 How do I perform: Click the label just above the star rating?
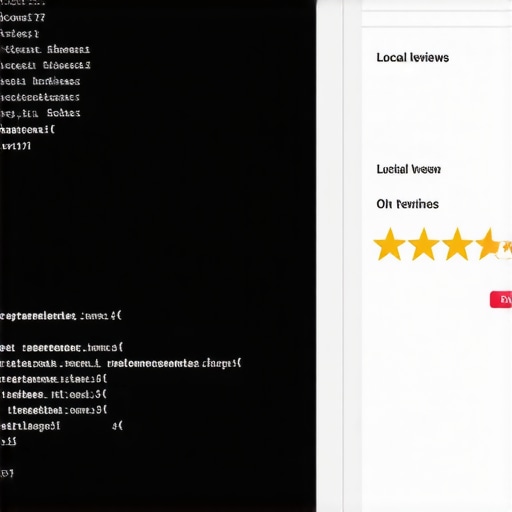click(407, 204)
